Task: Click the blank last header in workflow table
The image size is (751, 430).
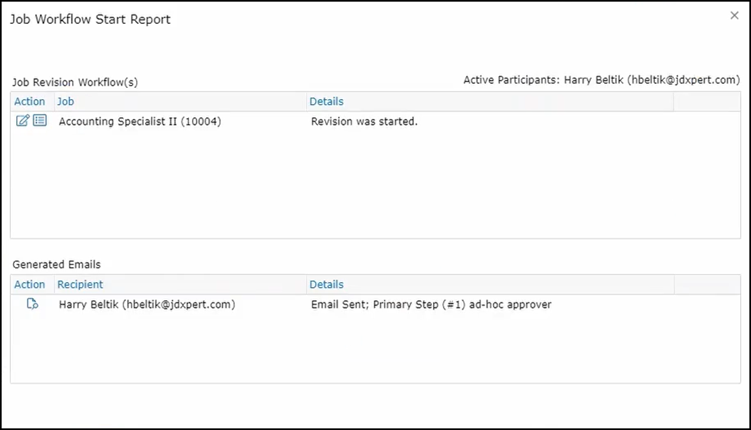Action: 706,101
